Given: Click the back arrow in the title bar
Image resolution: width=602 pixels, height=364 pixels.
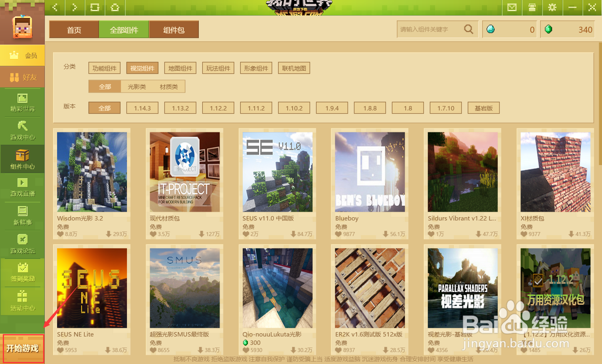Looking at the screenshot, I should [x=55, y=7].
